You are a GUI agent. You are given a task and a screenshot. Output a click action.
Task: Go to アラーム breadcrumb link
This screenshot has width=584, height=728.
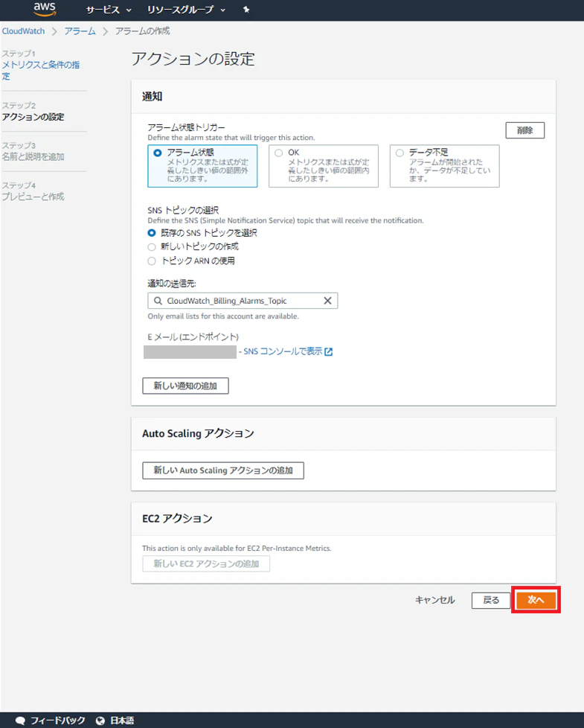pos(80,31)
